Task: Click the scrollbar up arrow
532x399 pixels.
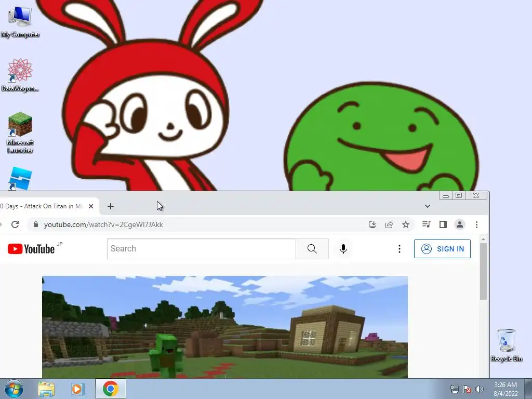Action: 484,239
